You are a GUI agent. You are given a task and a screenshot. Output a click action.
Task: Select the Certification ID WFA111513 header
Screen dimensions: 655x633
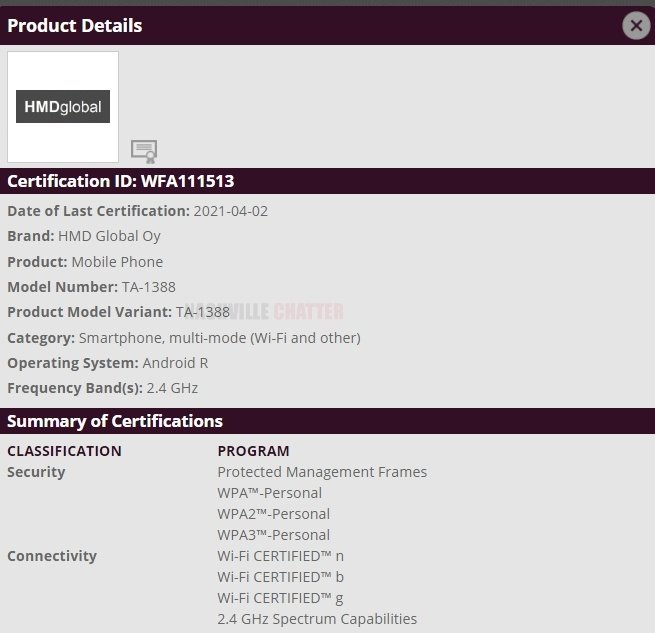(121, 181)
